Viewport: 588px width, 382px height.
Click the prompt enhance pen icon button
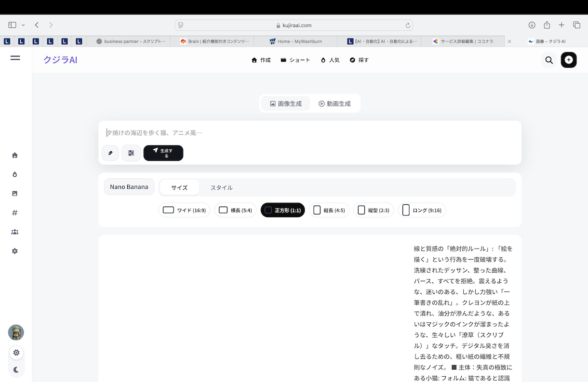(110, 153)
